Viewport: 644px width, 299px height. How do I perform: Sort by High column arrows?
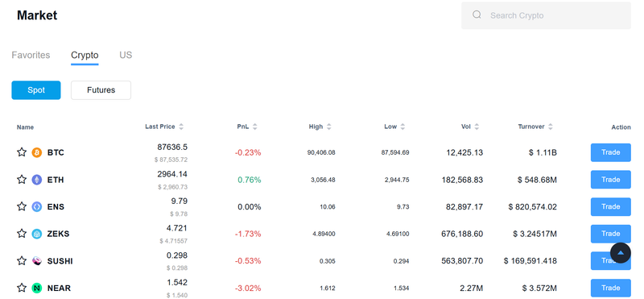[x=328, y=127]
